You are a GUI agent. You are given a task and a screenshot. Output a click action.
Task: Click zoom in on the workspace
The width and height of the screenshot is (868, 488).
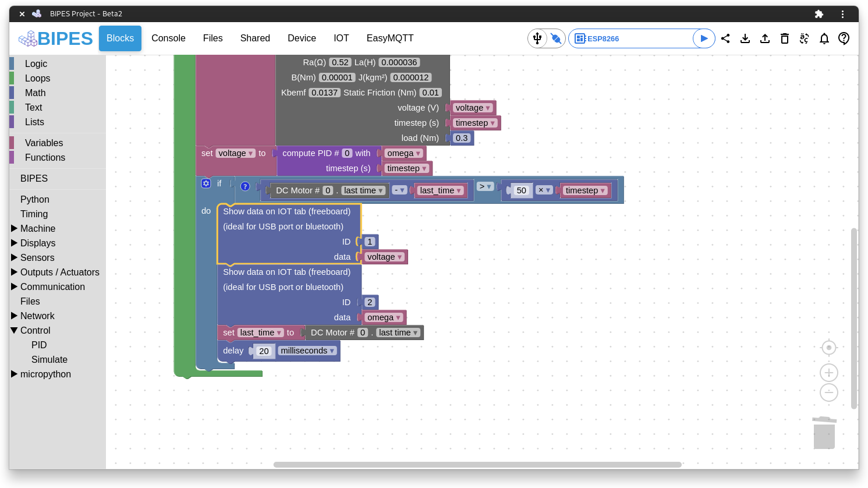coord(828,372)
